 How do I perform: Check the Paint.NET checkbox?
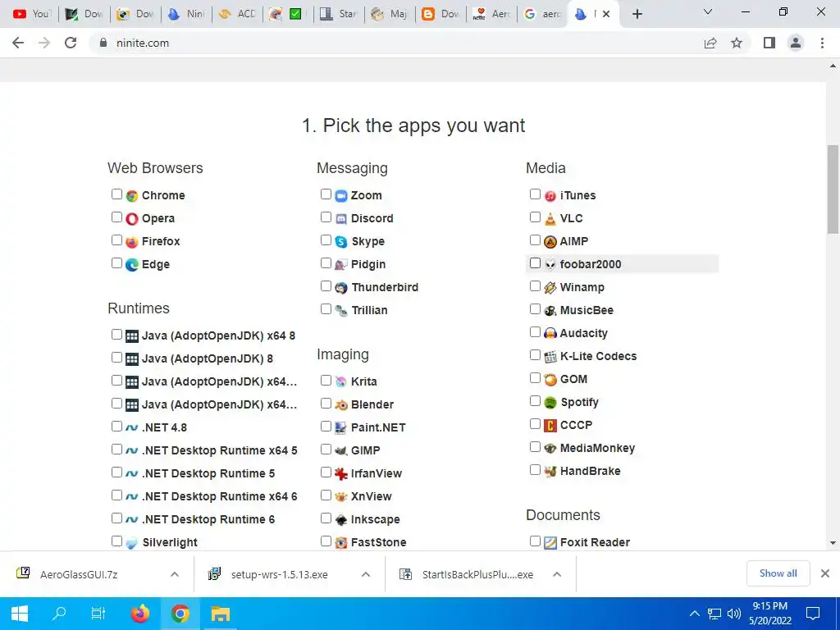click(x=326, y=427)
